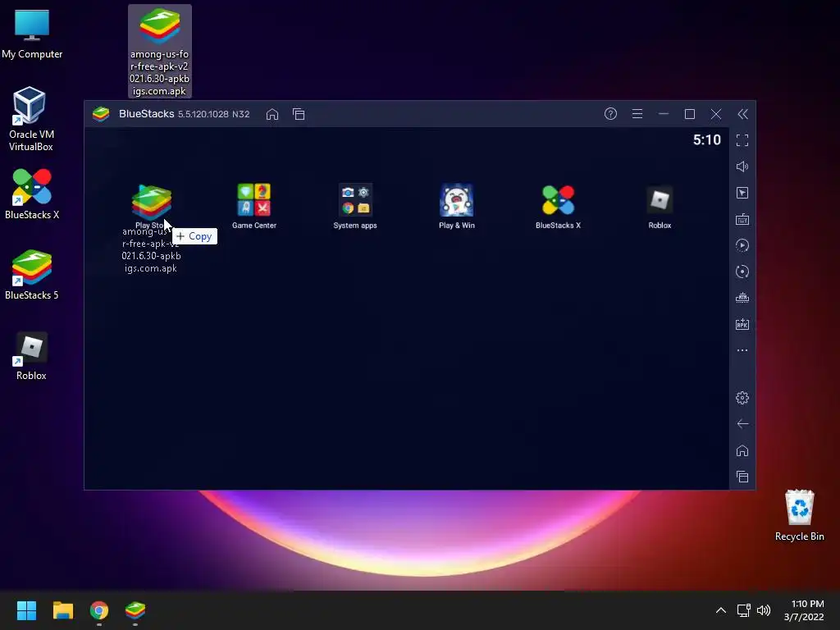Click the 5:10 clock text in BlueStacks
The image size is (840, 630).
(x=706, y=139)
